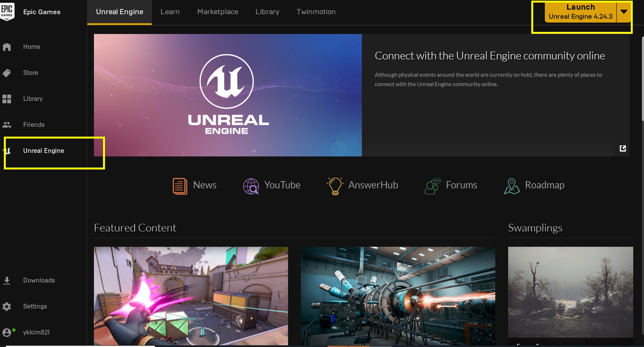This screenshot has width=644, height=347.
Task: Click the AnswerHub lightbulb icon
Action: click(x=335, y=186)
